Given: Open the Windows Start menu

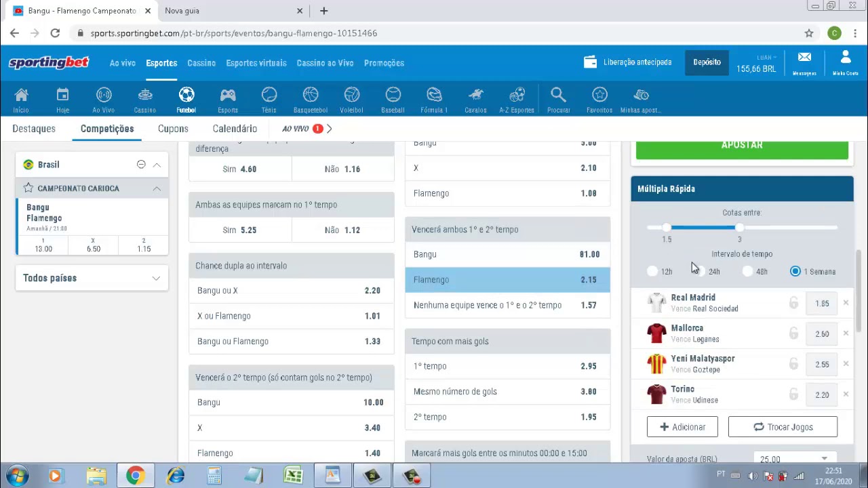Looking at the screenshot, I should (x=17, y=476).
